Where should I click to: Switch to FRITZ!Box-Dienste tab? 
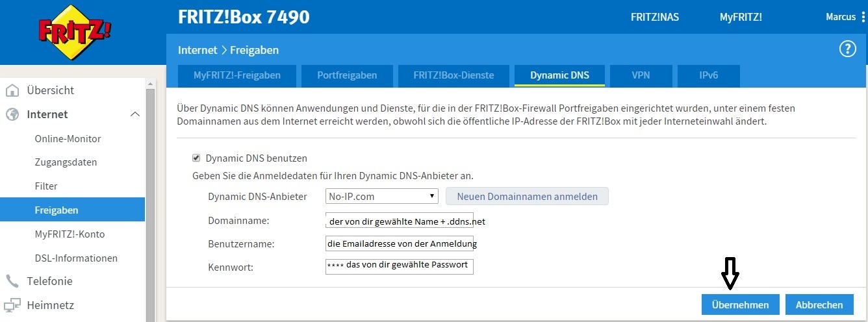(453, 75)
